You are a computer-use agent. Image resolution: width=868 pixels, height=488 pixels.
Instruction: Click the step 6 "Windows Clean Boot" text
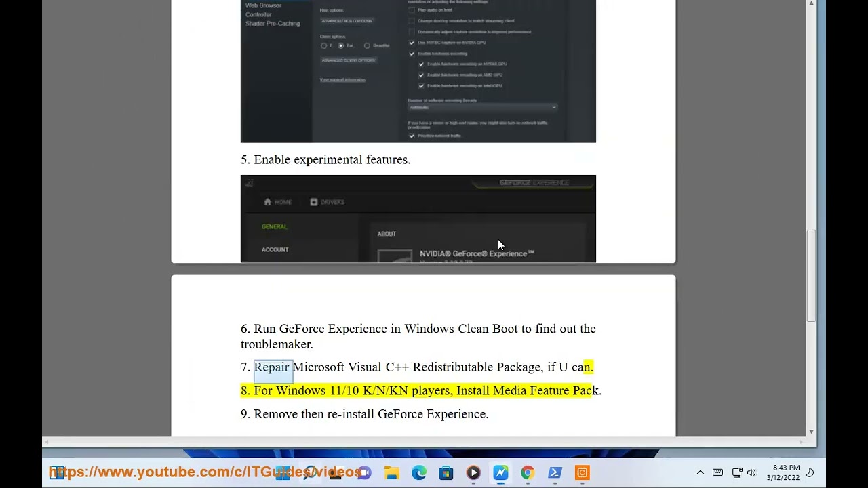461,329
